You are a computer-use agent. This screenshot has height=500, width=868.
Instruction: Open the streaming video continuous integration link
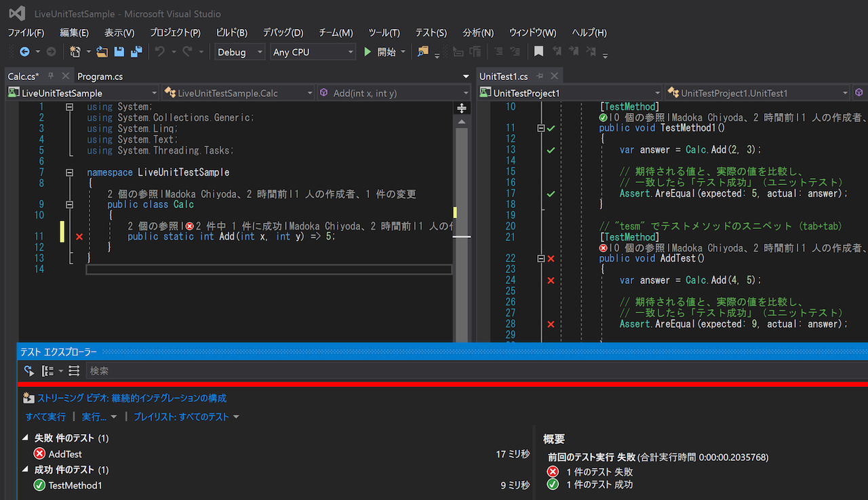(132, 398)
